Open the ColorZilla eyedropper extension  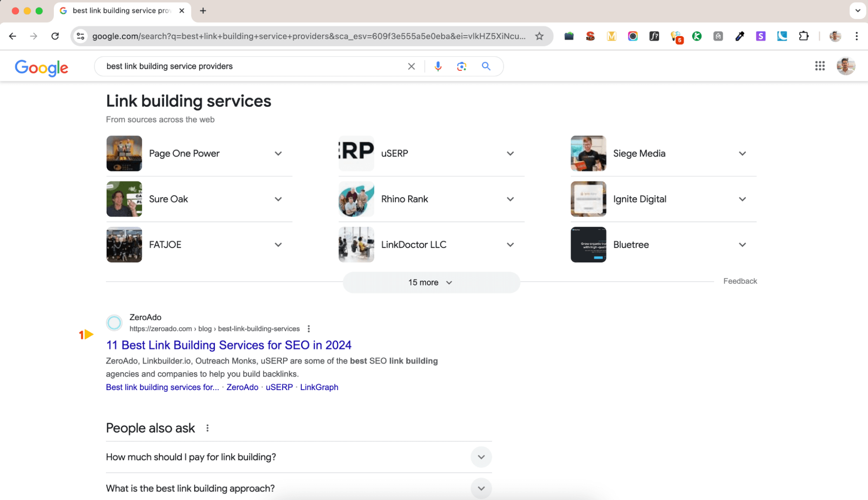[x=740, y=36]
